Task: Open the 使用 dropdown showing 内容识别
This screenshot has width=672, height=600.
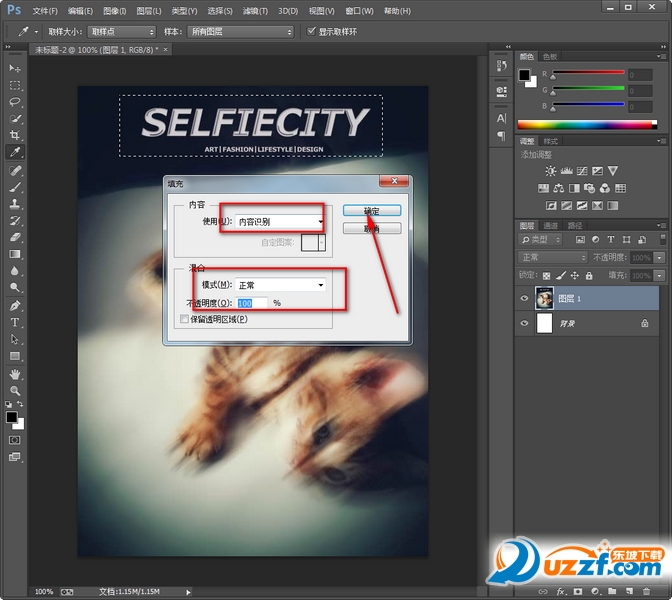Action: click(x=274, y=222)
